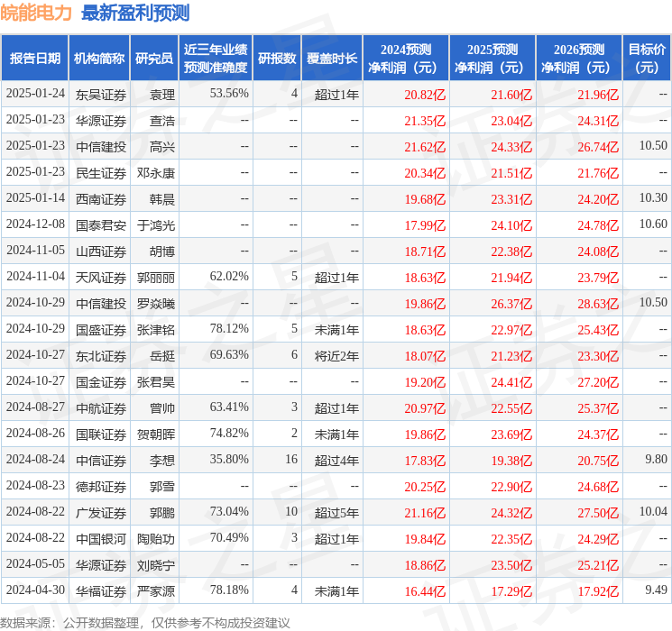Click target price 10.60

pos(653,224)
